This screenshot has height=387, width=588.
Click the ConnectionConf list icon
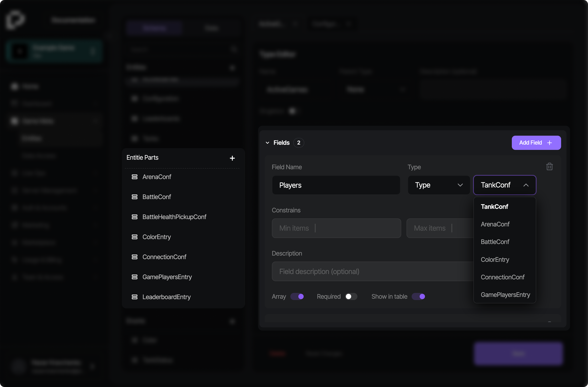click(x=134, y=257)
